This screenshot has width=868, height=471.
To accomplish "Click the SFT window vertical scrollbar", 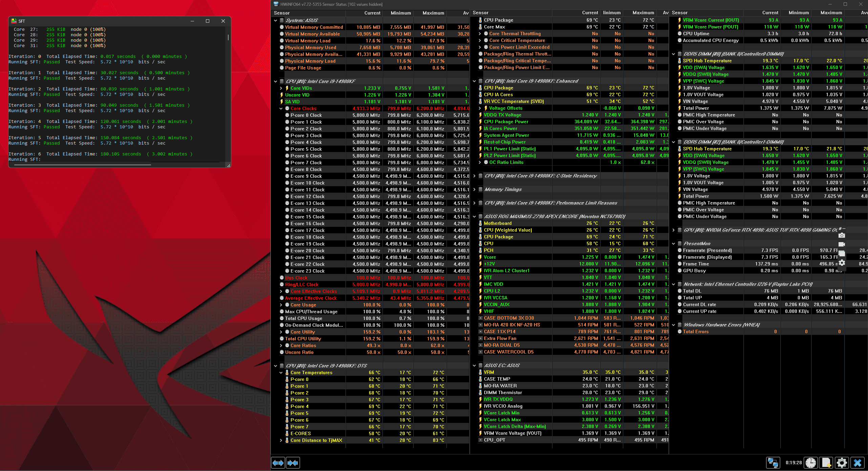I will pos(228,37).
